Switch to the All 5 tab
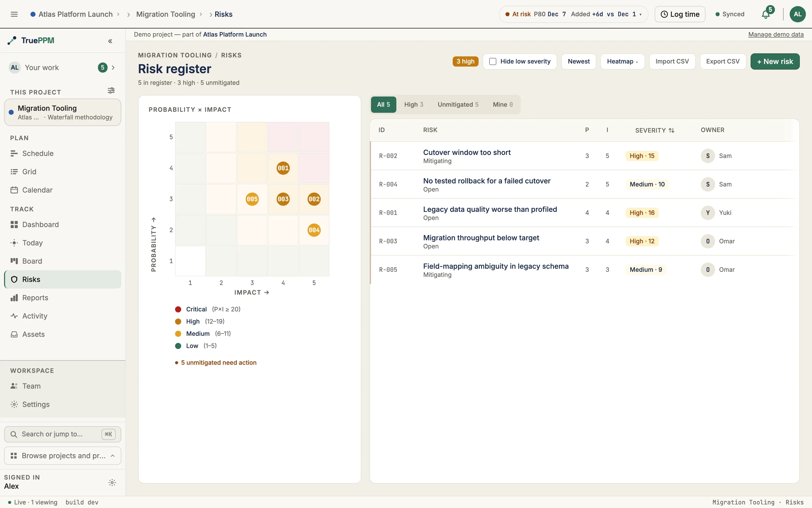The width and height of the screenshot is (812, 508). [x=383, y=104]
